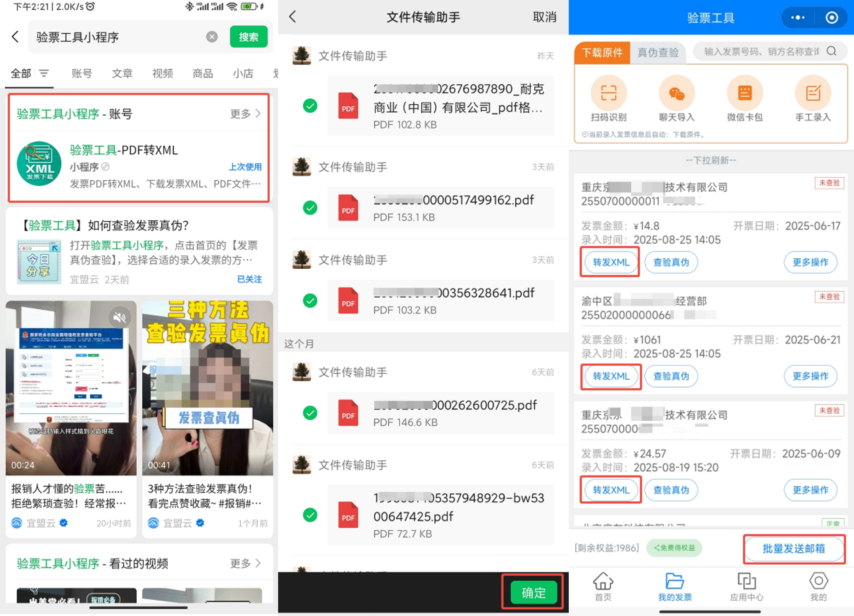The height and width of the screenshot is (616, 854).
Task: Tap 已关注 on the 宜盟云 article
Action: 249,279
